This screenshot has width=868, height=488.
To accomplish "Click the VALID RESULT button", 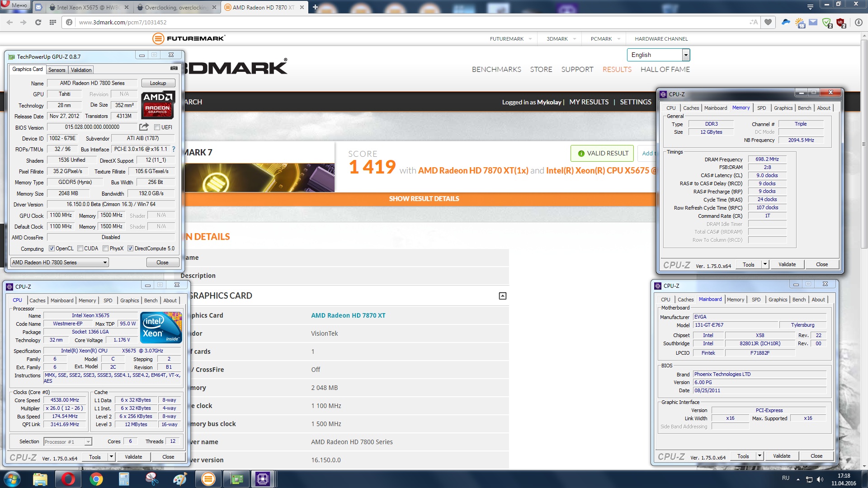I will pyautogui.click(x=602, y=153).
